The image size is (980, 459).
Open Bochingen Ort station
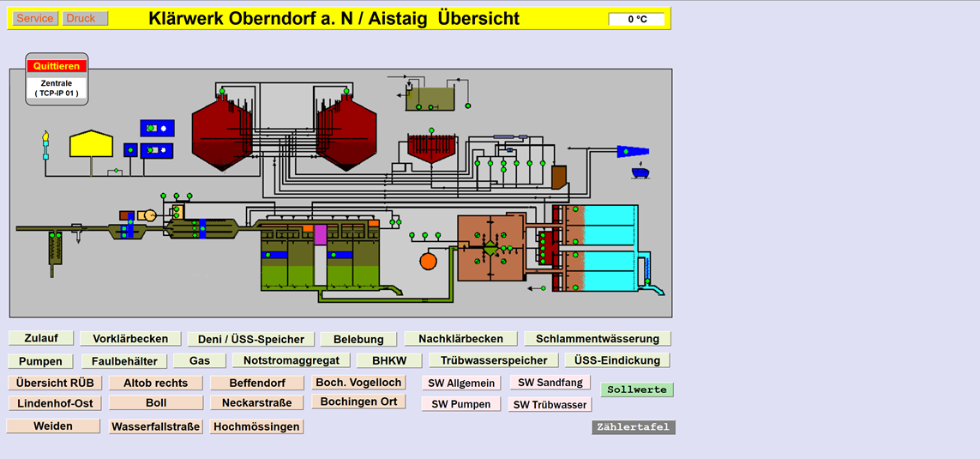(x=358, y=402)
